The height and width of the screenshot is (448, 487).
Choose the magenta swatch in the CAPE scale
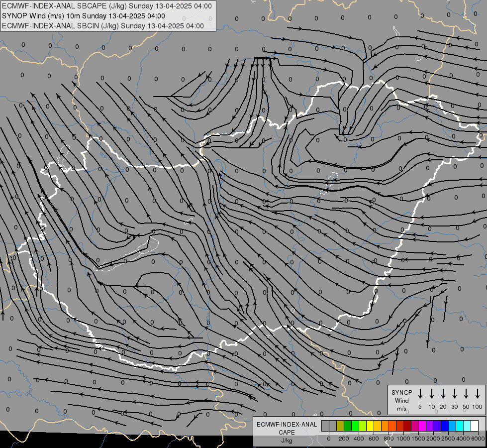pos(423,426)
